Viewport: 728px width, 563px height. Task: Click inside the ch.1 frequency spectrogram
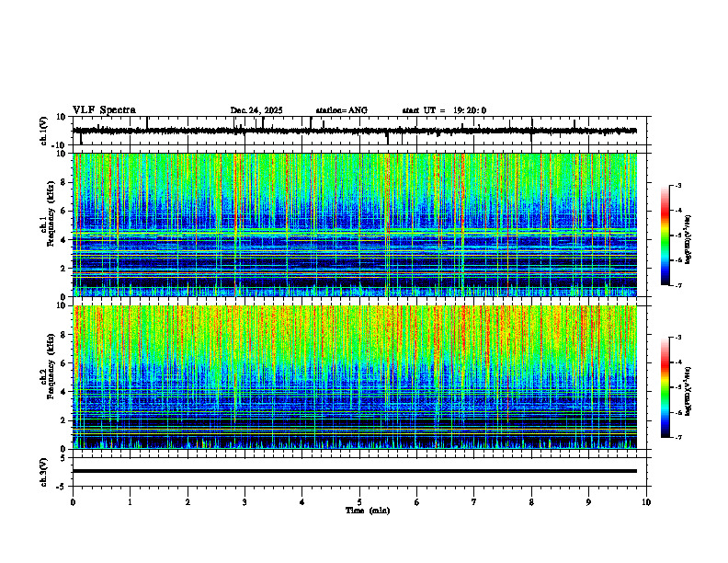pyautogui.click(x=355, y=224)
